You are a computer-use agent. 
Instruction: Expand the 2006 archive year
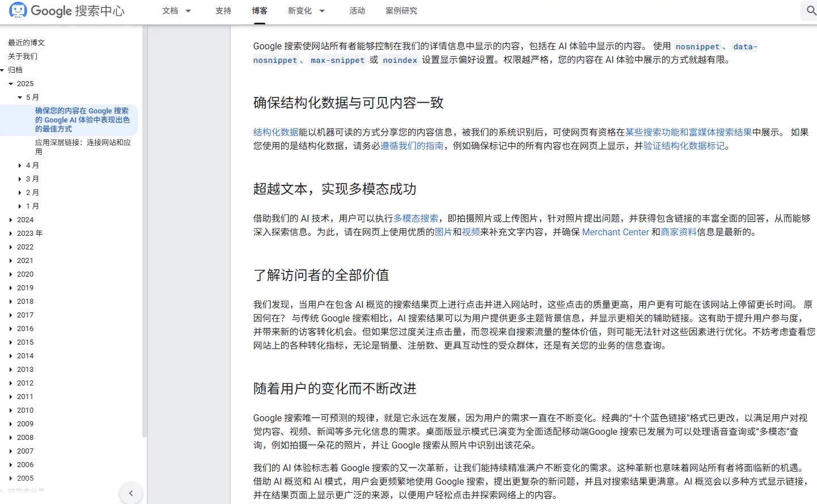point(11,464)
